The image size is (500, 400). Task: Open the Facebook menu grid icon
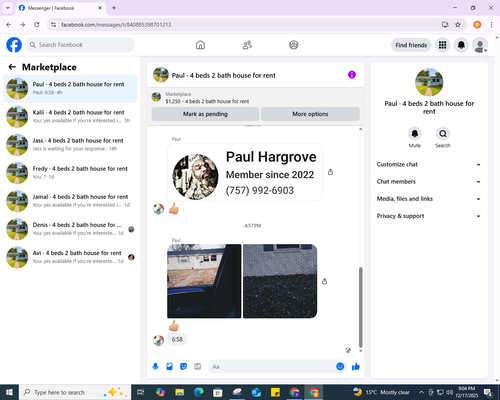[442, 45]
